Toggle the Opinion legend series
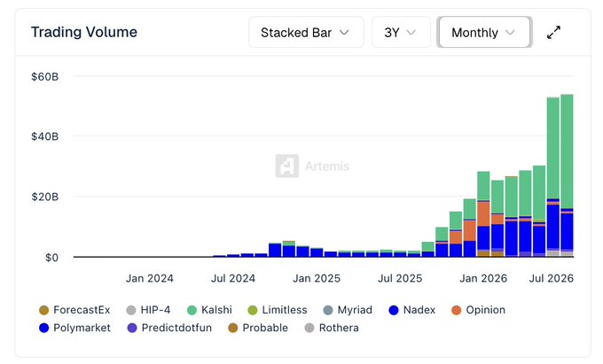Viewport: 603px width, 364px height. (478, 310)
